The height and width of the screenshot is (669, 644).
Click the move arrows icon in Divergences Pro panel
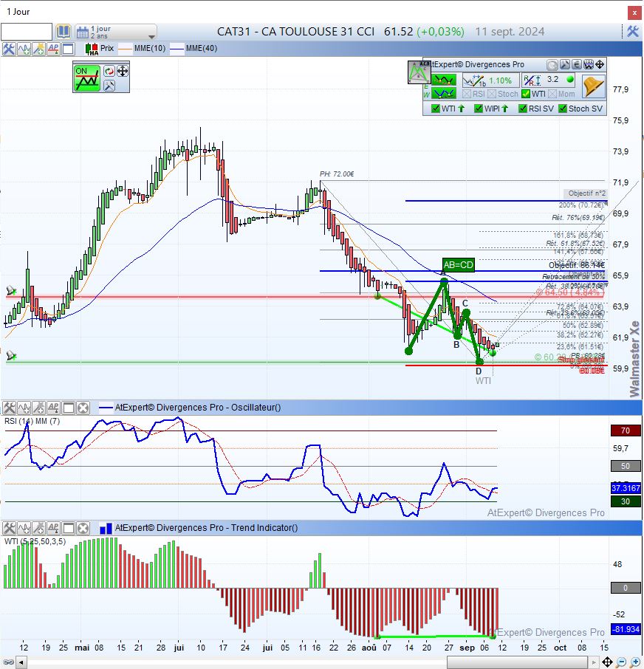600,65
